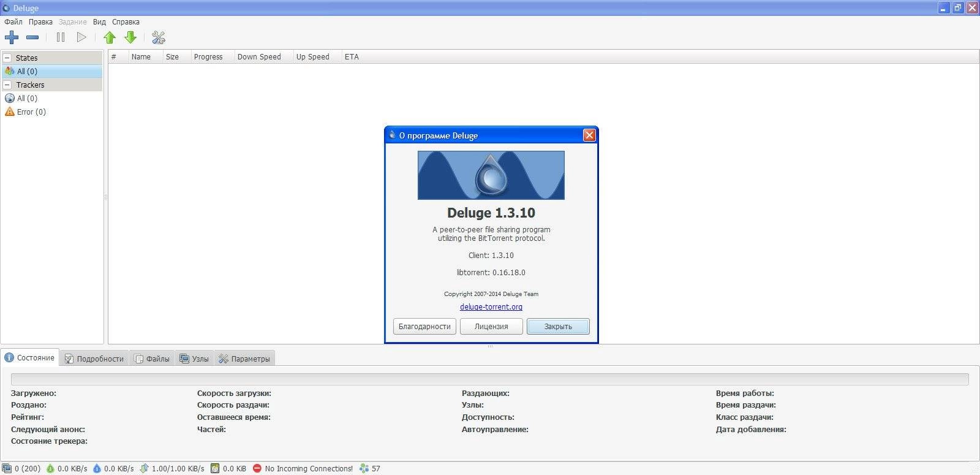Minimize the Deluge main window
The image size is (980, 475).
943,8
